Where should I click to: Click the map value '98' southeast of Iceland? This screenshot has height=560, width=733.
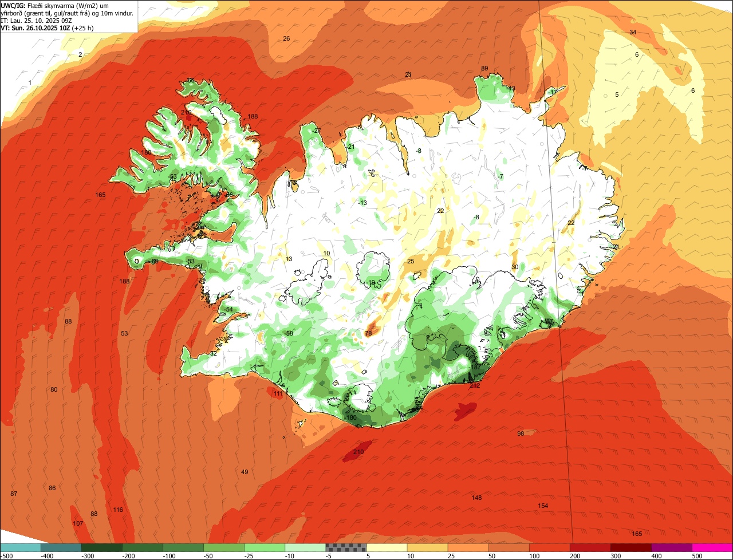(521, 434)
